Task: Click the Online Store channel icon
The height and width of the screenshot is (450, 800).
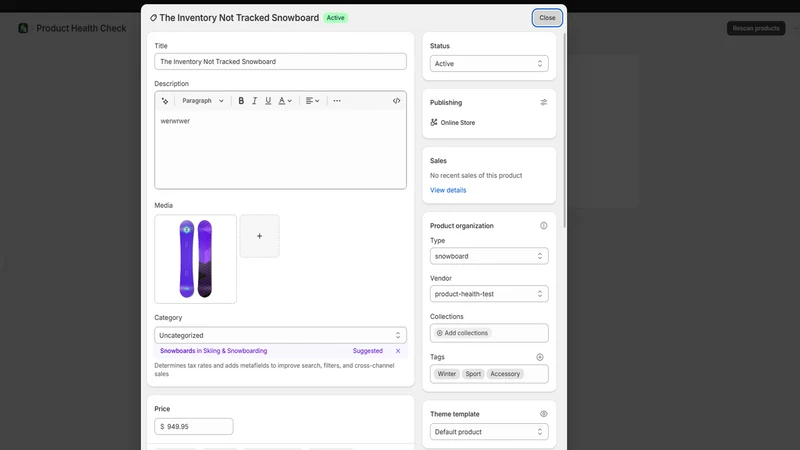Action: coord(434,122)
